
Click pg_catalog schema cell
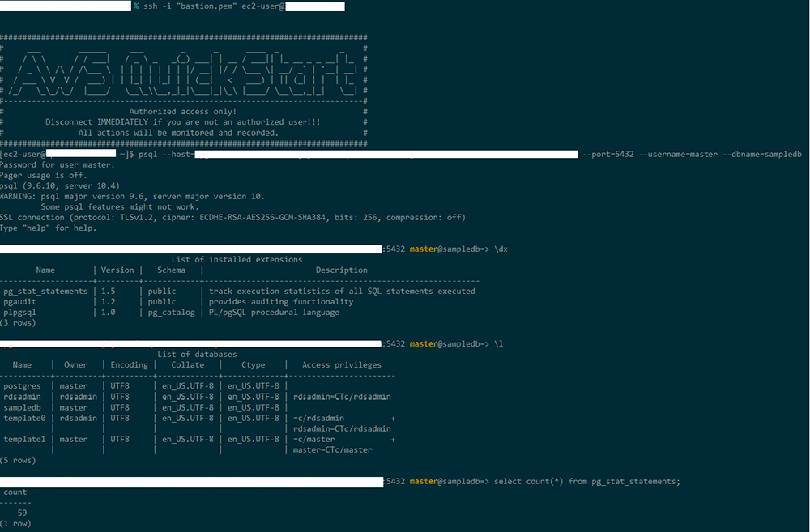tap(172, 313)
